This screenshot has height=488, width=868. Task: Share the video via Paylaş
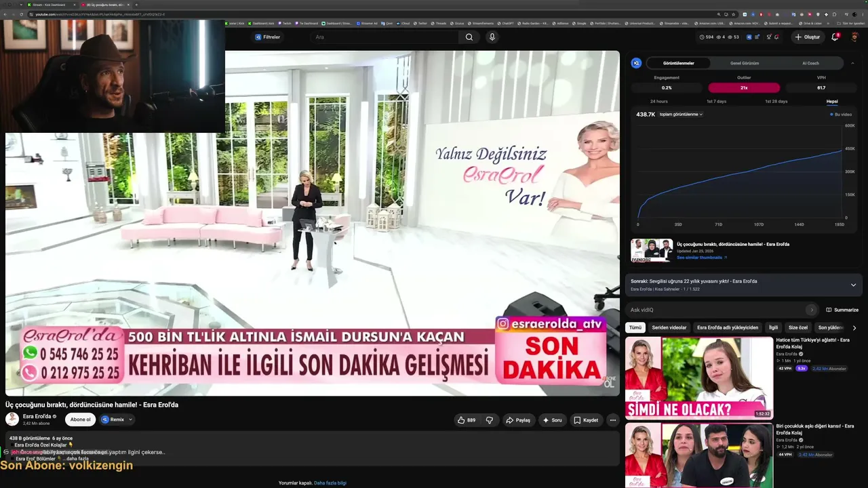click(518, 420)
